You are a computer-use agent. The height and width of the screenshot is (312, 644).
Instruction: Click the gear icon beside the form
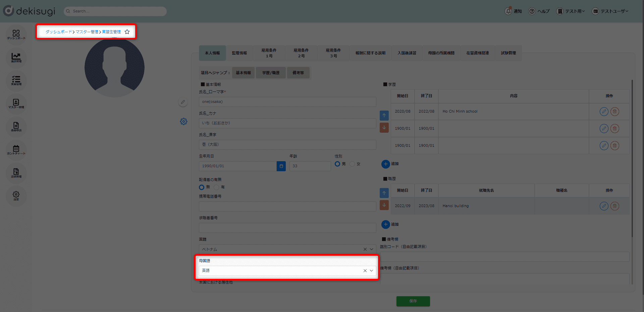pos(183,121)
